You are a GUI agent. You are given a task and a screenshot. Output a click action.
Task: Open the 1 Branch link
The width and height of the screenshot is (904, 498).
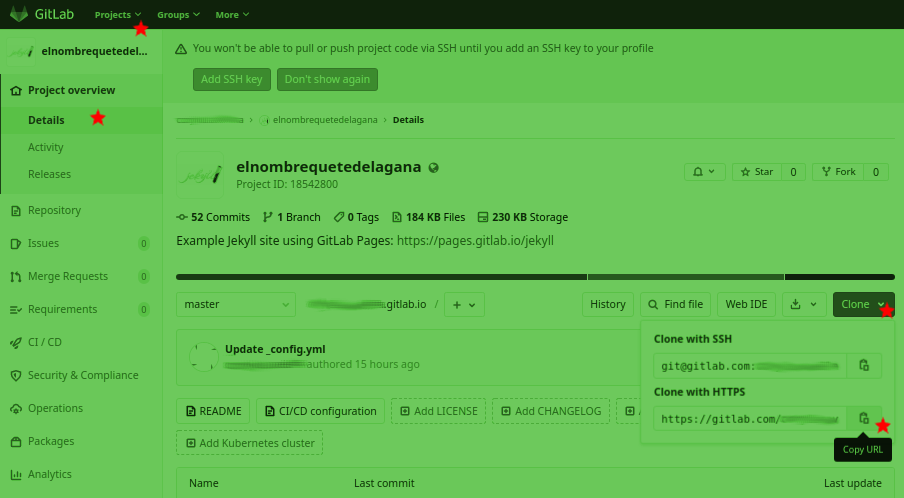click(x=292, y=217)
